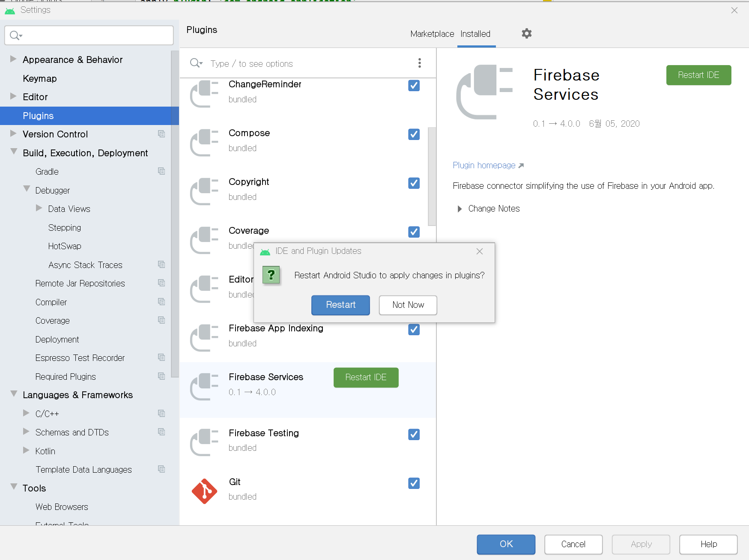
Task: Disable the Compose plugin checkbox
Action: tap(414, 134)
